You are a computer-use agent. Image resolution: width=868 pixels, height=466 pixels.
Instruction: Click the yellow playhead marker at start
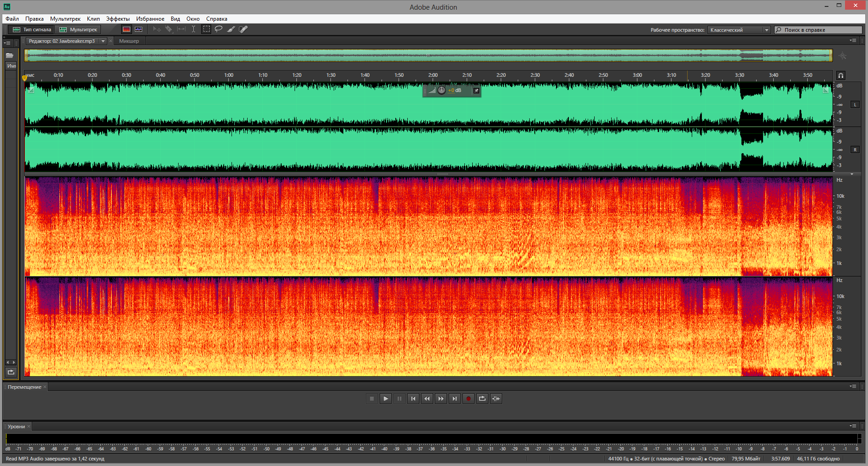25,78
